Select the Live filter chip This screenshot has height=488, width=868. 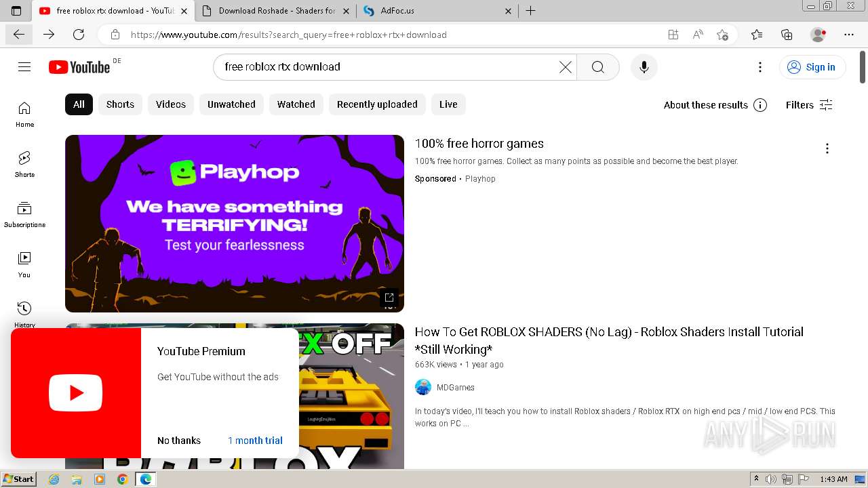pyautogui.click(x=448, y=104)
